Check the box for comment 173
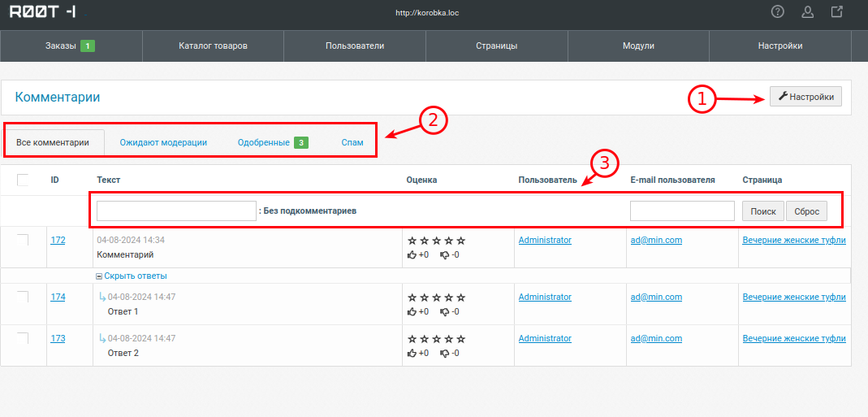 click(x=23, y=338)
